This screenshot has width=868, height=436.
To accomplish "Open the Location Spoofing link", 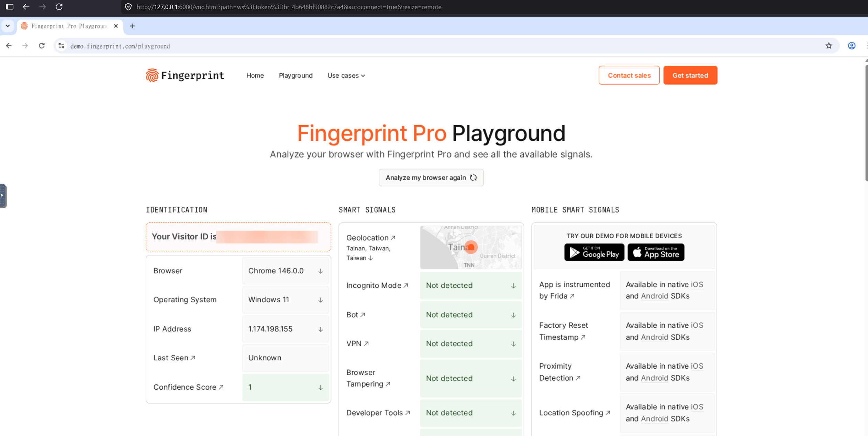I will click(574, 413).
